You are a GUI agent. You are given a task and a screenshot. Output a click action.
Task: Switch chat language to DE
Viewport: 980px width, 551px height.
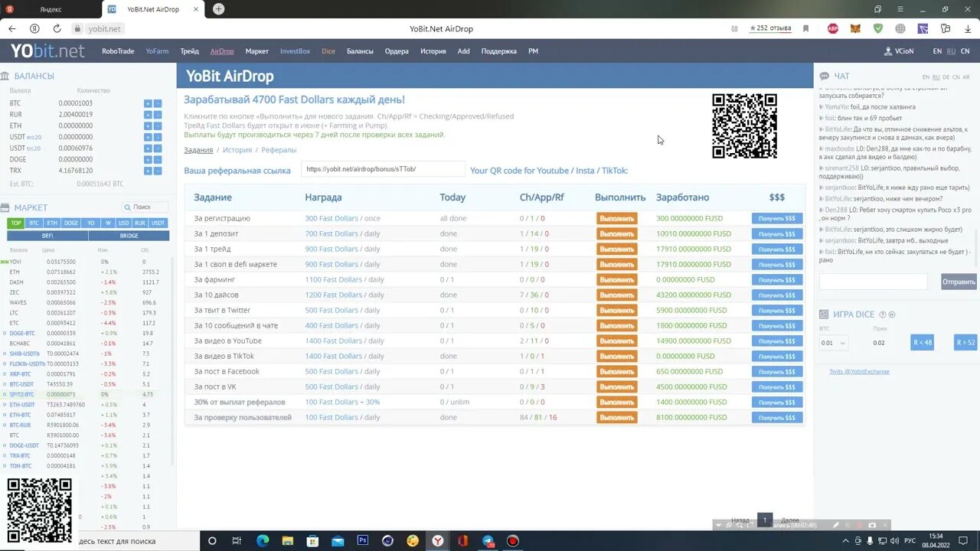[x=946, y=77]
